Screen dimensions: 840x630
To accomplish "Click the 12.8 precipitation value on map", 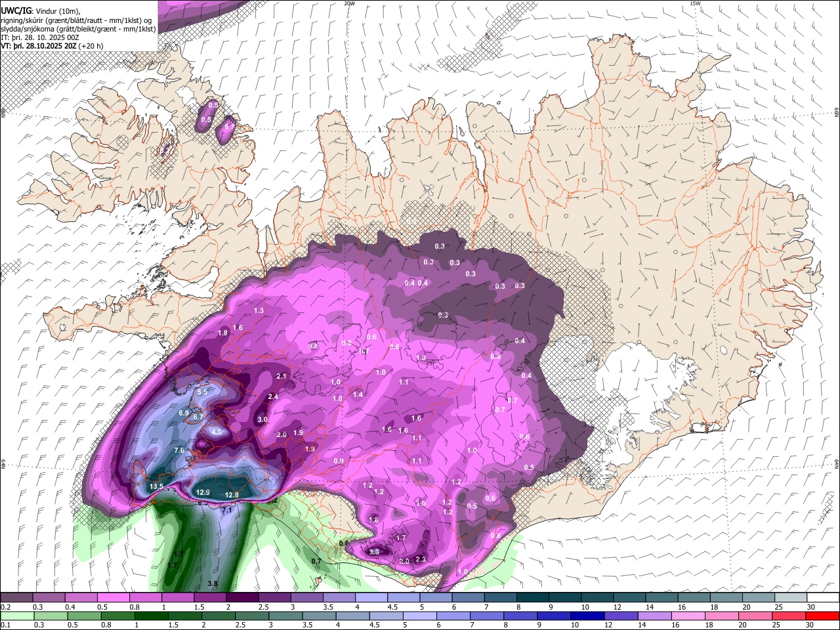I will click(x=232, y=495).
